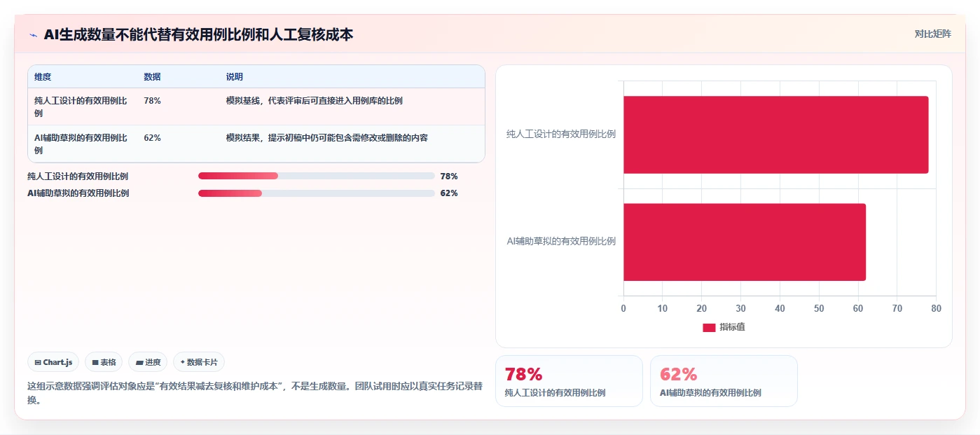Click the x-axis tick label 10
980x435 pixels.
[663, 308]
